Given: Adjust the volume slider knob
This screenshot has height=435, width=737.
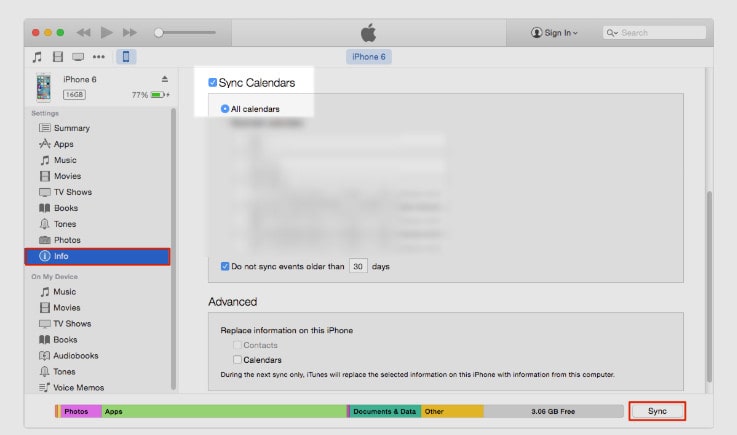Looking at the screenshot, I should 159,32.
